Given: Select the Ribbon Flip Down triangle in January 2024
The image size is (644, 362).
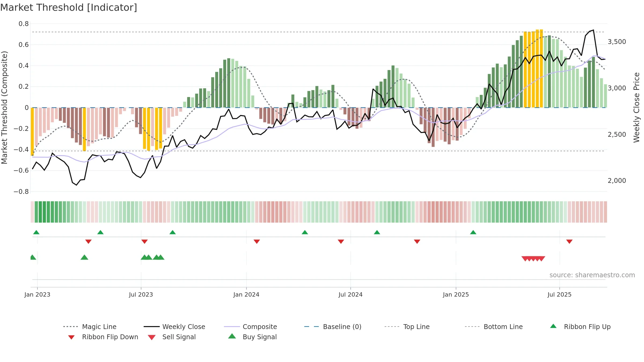Looking at the screenshot, I should tap(257, 242).
